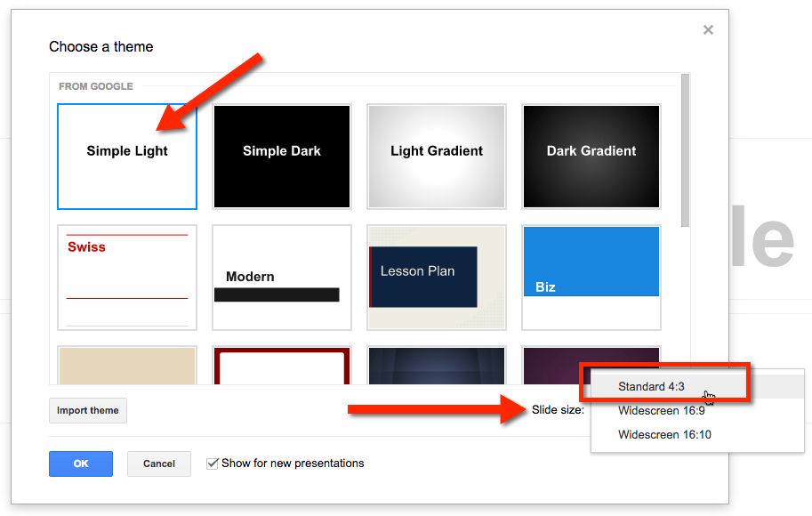The image size is (812, 516).
Task: Choose Standard 4:3 slide size
Action: [x=697, y=386]
